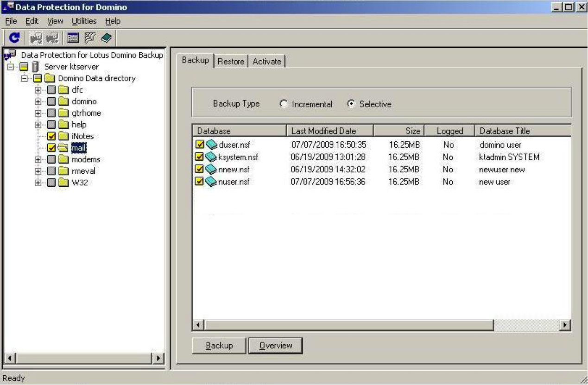Click tree panel horizontal scrollbar right arrow
Image resolution: width=588 pixels, height=385 pixels.
pos(158,358)
